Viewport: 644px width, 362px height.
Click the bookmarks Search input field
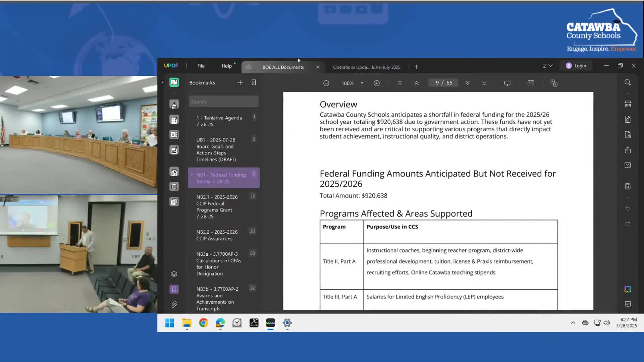coord(223,102)
